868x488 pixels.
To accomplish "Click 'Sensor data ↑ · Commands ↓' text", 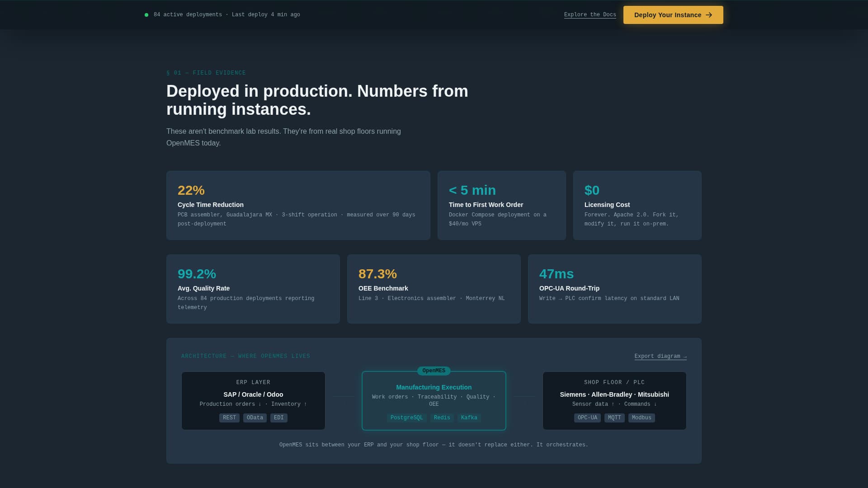I will pos(614,404).
